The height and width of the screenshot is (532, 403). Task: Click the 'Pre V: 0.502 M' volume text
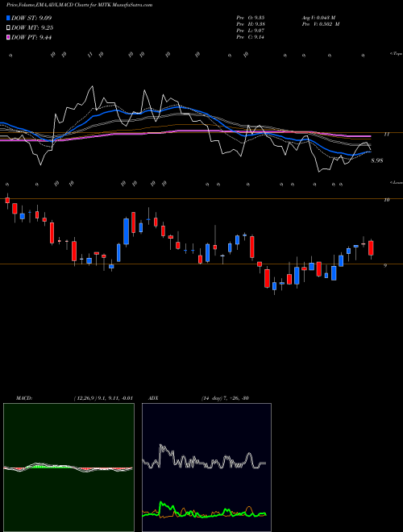[x=321, y=24]
